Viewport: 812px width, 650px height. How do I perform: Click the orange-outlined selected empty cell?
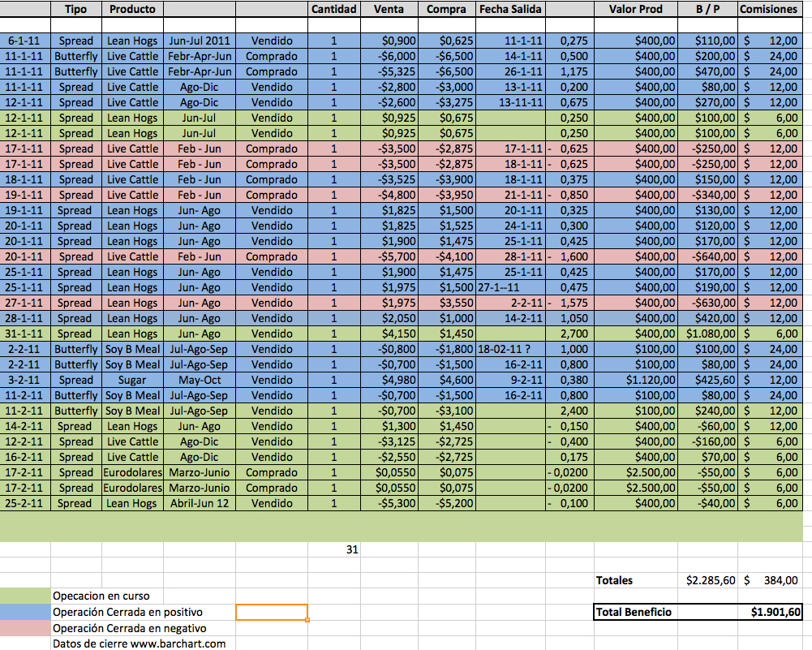coord(272,612)
